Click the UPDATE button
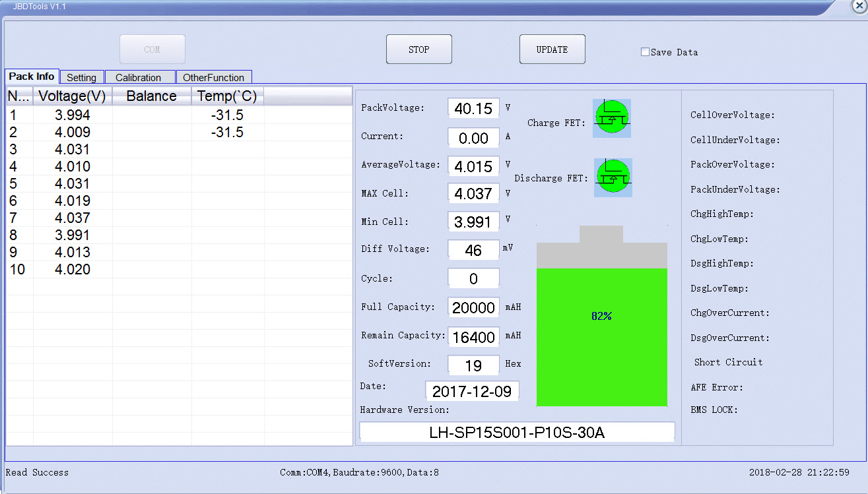868x494 pixels. point(552,49)
